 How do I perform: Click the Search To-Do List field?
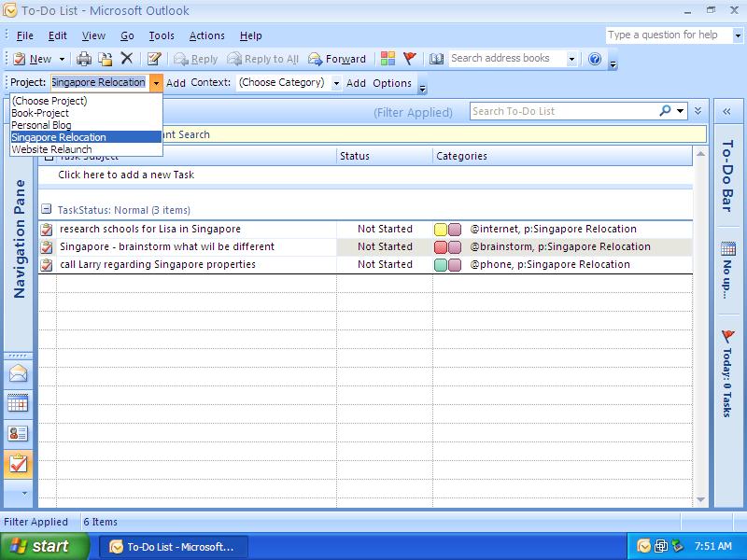click(x=565, y=111)
